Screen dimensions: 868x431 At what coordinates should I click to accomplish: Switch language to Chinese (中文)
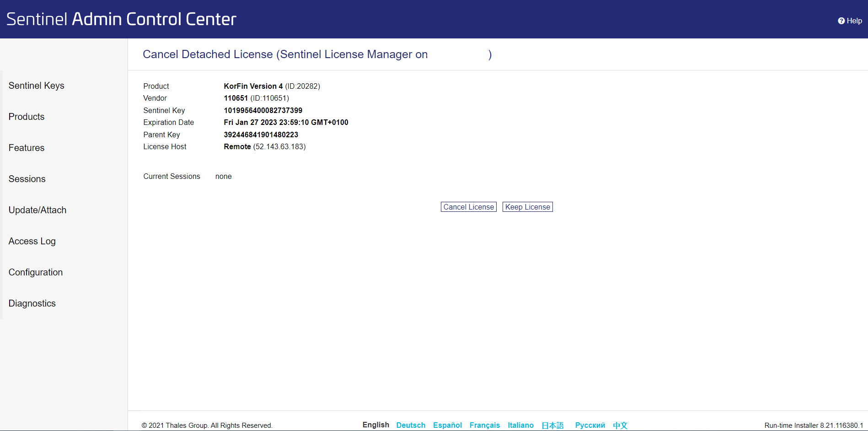620,426
